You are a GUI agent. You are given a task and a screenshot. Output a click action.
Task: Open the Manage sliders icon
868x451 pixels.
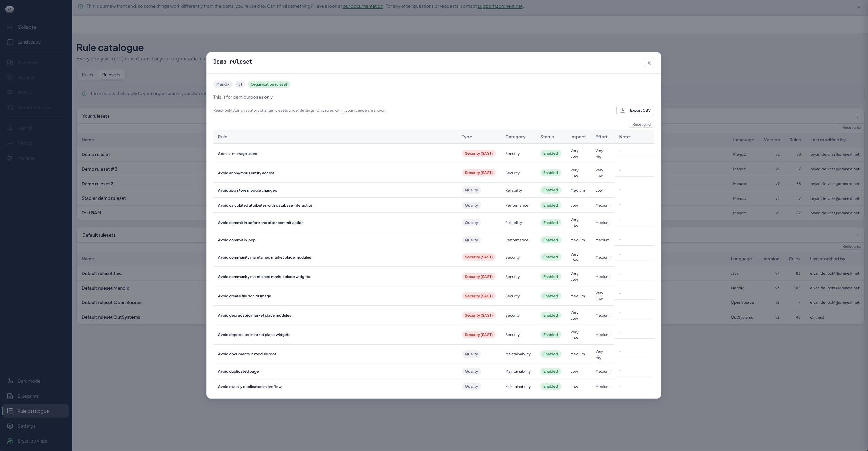tap(10, 158)
